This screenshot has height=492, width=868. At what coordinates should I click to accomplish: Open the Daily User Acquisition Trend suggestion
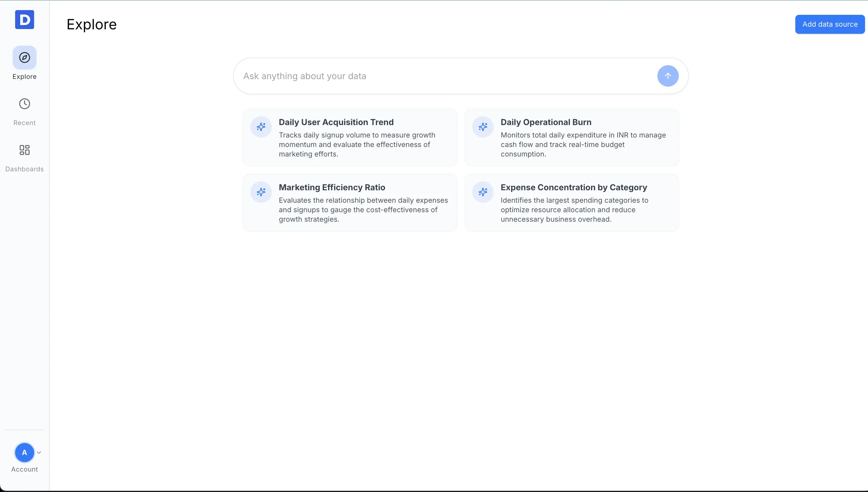(x=350, y=137)
